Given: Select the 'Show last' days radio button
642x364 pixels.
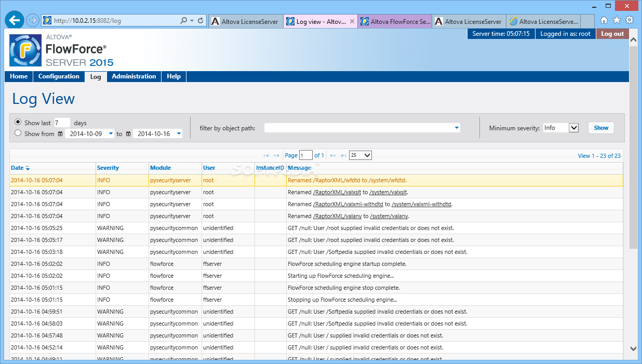Looking at the screenshot, I should 18,123.
